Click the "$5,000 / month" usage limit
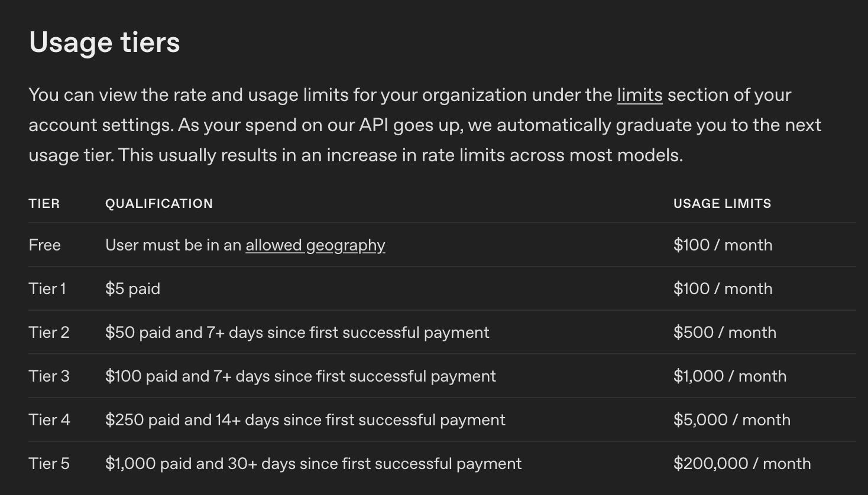868x495 pixels. tap(731, 420)
